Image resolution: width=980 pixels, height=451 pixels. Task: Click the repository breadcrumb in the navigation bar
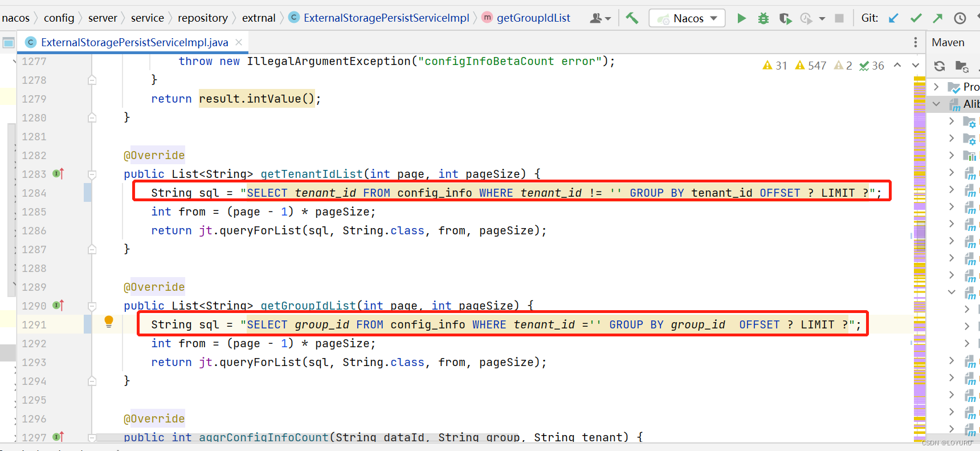click(x=203, y=18)
